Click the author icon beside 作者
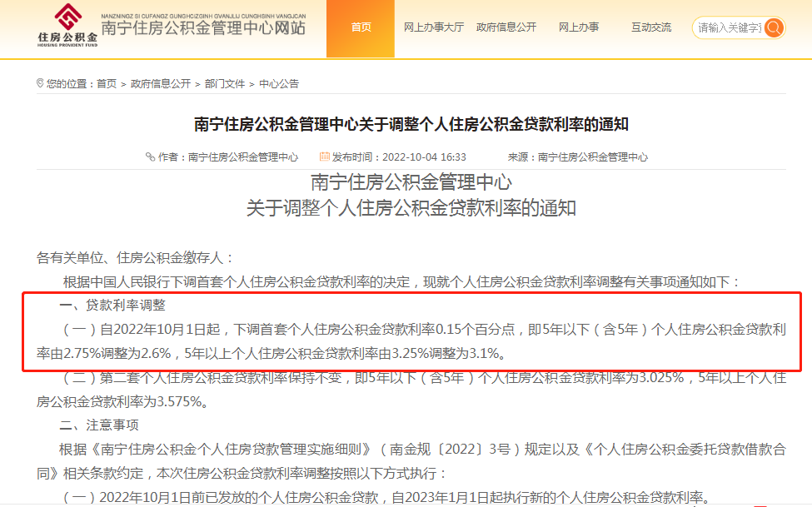 [150, 157]
